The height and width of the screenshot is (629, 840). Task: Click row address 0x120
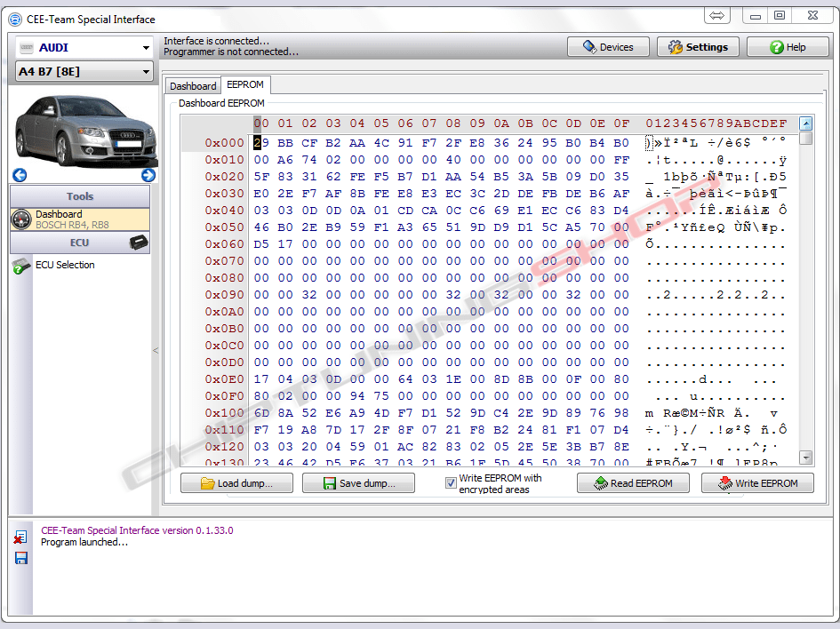tap(225, 447)
